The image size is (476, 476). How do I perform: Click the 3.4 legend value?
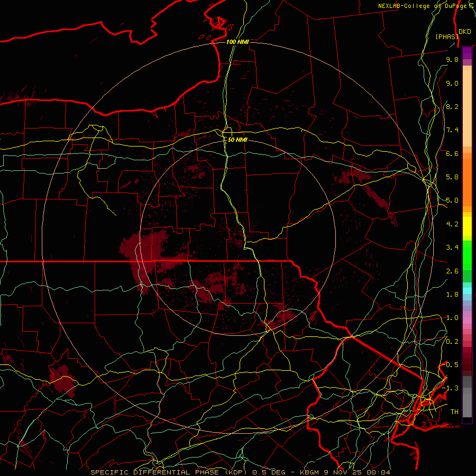452,248
